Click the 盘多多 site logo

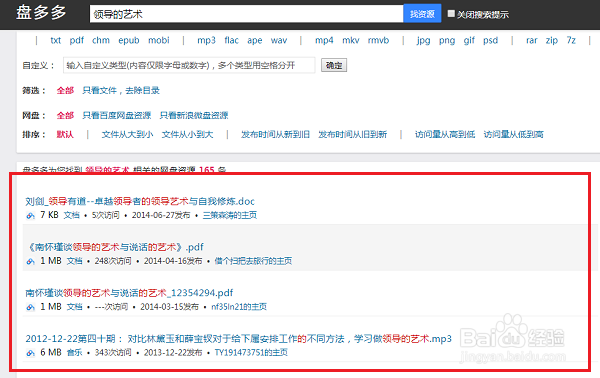point(41,13)
